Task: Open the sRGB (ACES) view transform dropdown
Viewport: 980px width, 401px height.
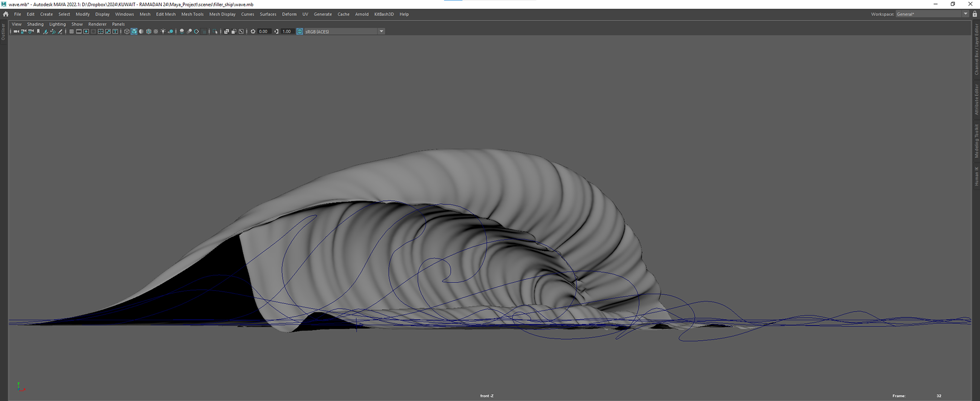Action: pyautogui.click(x=345, y=32)
